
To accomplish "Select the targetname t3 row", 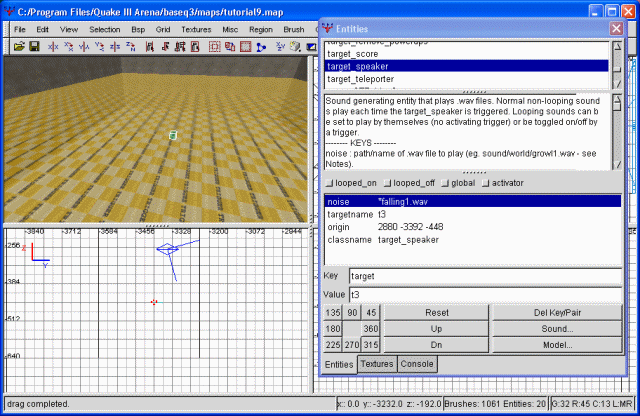I will (473, 214).
